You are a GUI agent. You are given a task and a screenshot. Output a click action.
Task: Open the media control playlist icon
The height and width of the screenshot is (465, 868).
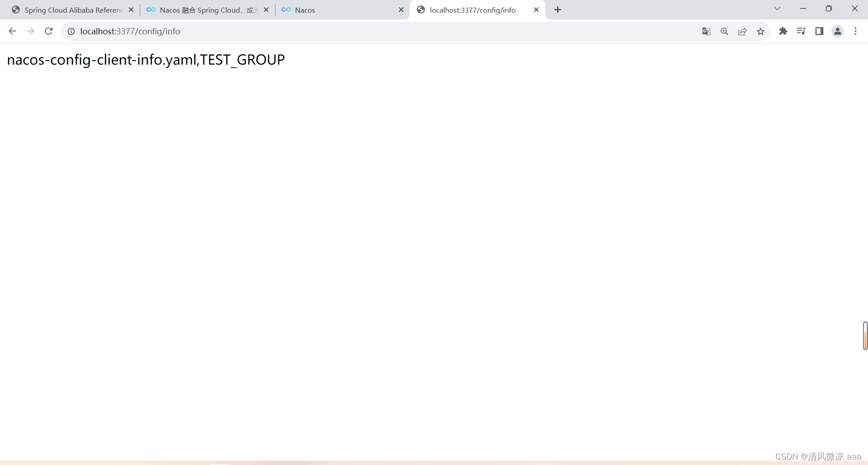click(x=801, y=31)
